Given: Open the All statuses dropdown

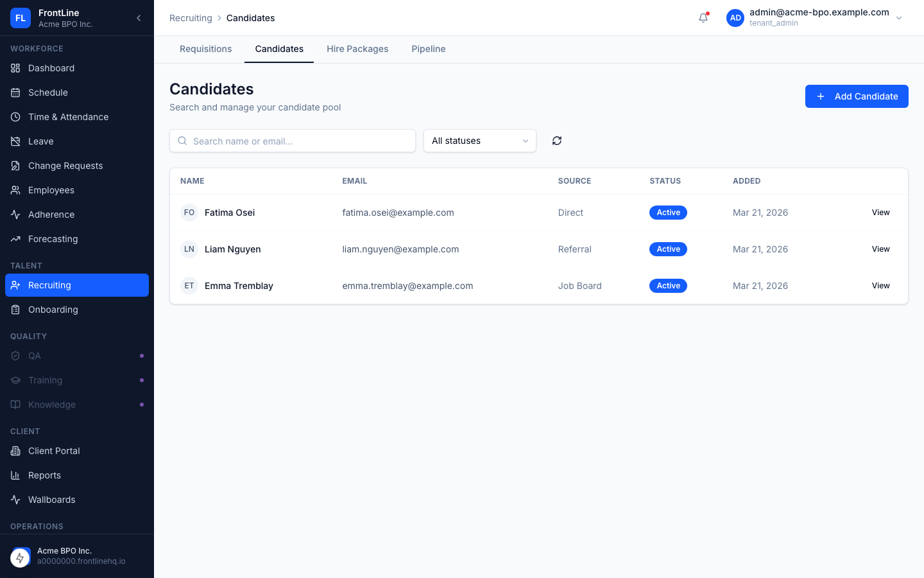Looking at the screenshot, I should 479,141.
